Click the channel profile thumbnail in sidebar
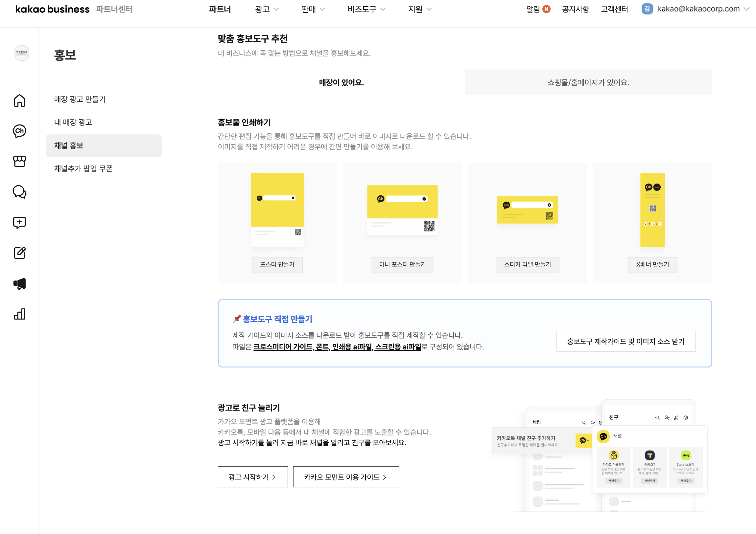Screen dimensions: 756x534 pyautogui.click(x=22, y=53)
